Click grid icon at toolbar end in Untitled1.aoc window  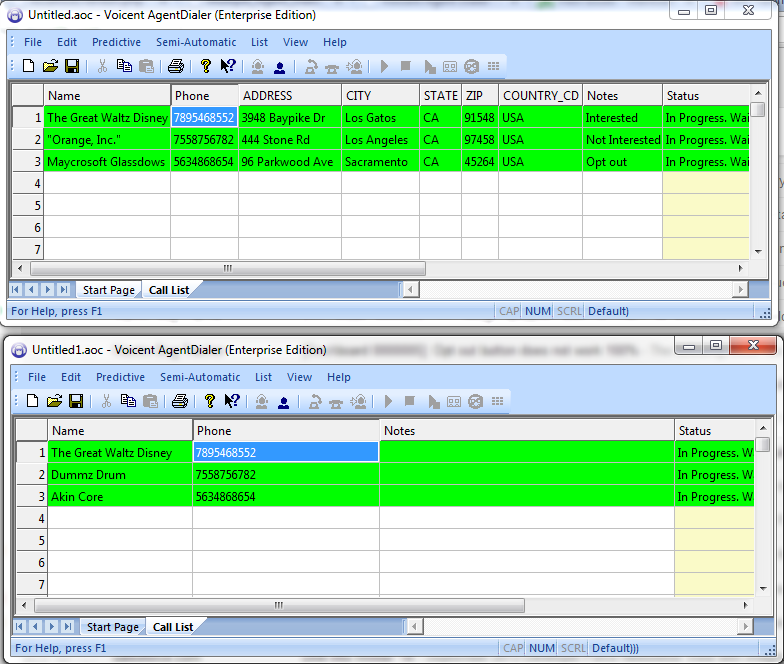[498, 401]
